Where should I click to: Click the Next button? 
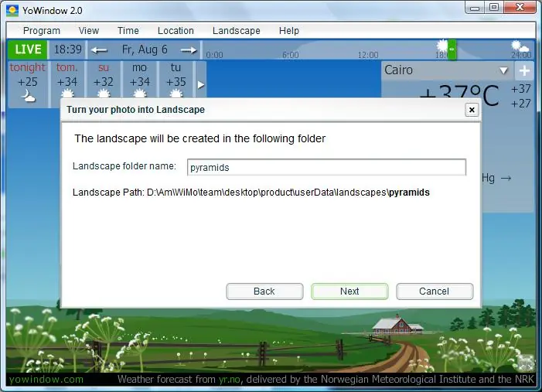click(349, 291)
